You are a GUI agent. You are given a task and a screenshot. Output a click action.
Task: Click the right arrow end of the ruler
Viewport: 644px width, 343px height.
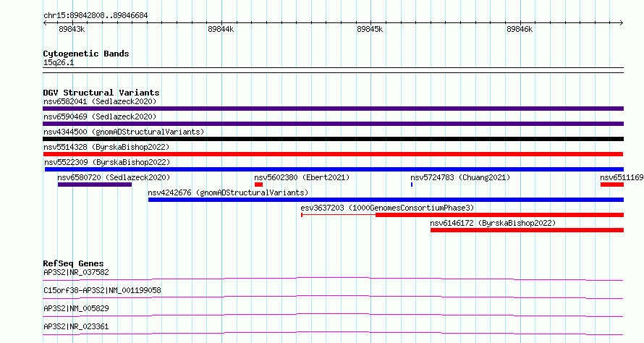(x=622, y=23)
